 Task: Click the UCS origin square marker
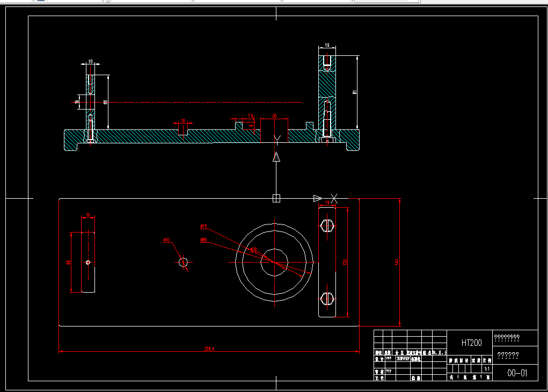tap(276, 198)
